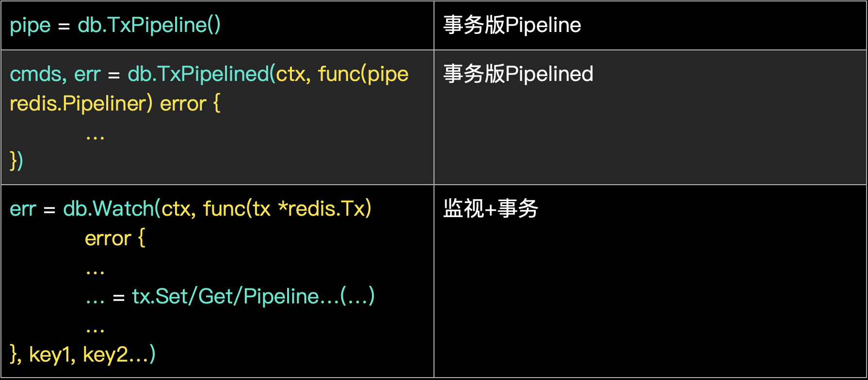Click the closing }) in second row

[x=16, y=160]
